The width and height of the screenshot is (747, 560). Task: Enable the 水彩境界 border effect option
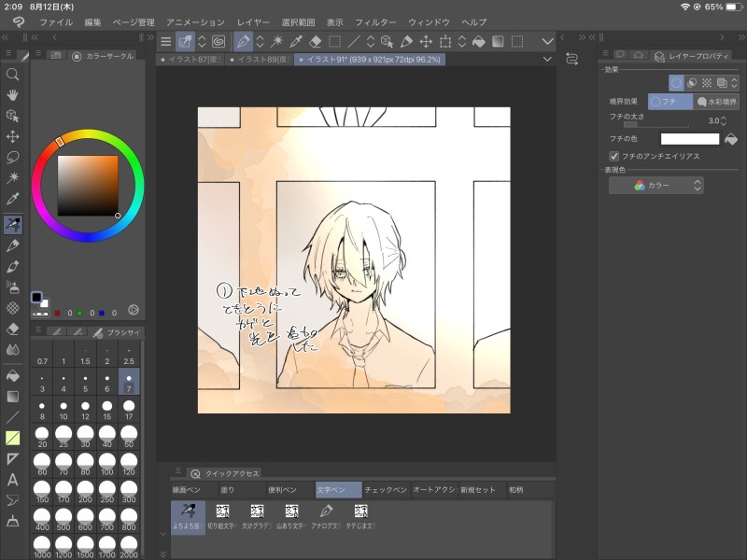[717, 102]
